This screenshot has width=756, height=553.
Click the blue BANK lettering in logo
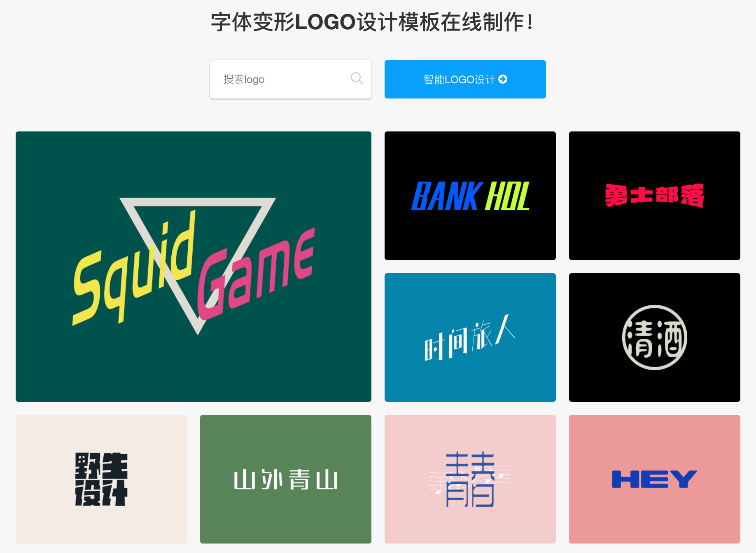pyautogui.click(x=446, y=196)
